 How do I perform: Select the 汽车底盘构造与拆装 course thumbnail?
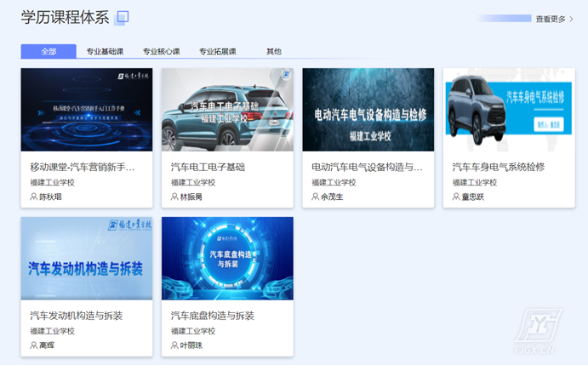[x=227, y=259]
